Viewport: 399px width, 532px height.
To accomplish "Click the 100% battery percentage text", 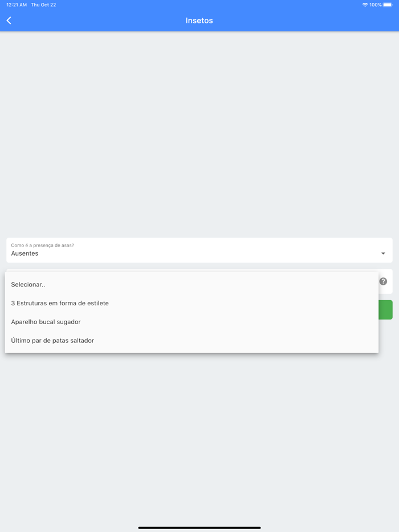I will click(x=376, y=5).
